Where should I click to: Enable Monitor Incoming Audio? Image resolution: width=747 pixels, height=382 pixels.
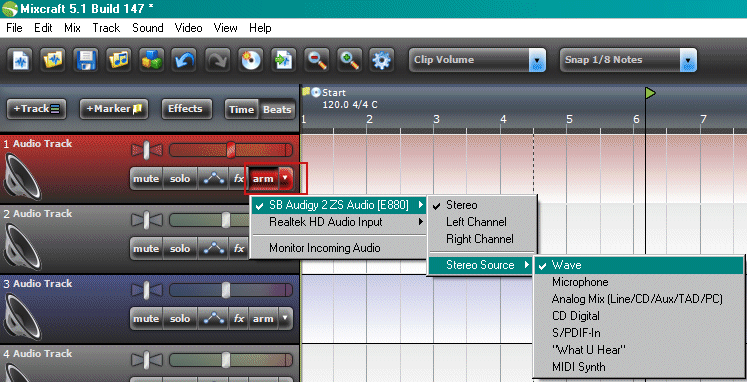tap(339, 248)
